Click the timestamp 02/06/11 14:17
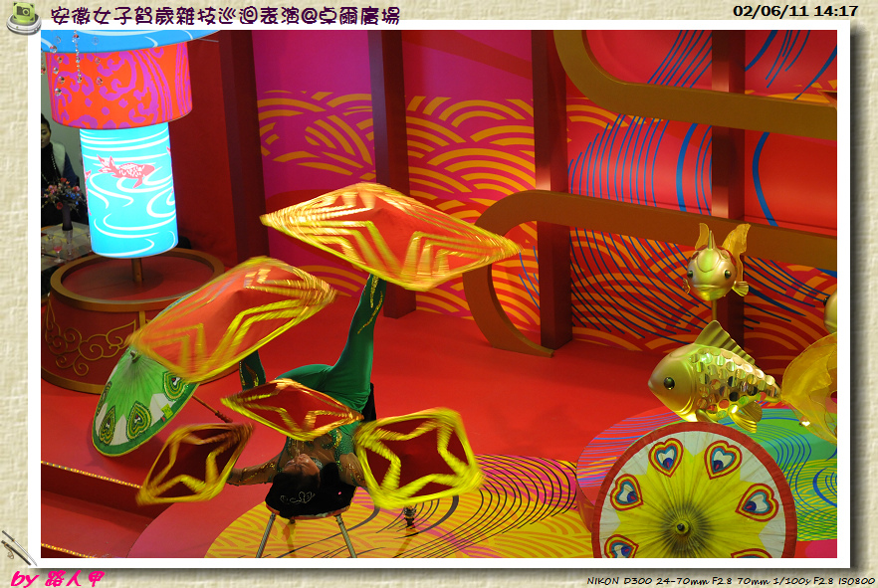The height and width of the screenshot is (588, 878). 795,11
